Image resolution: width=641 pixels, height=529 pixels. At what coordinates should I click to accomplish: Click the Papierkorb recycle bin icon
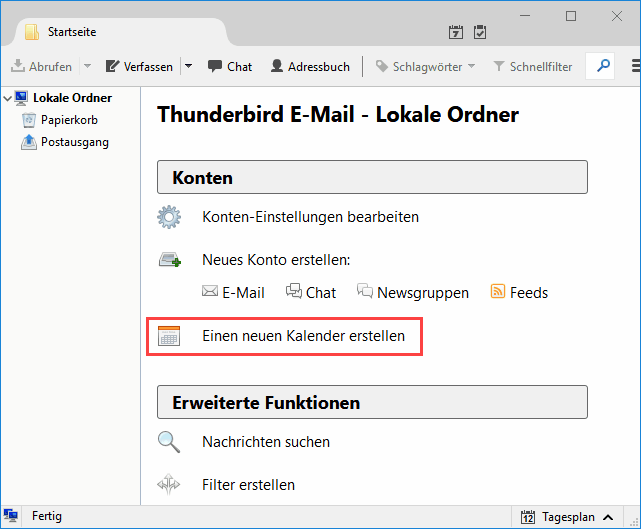[x=29, y=120]
